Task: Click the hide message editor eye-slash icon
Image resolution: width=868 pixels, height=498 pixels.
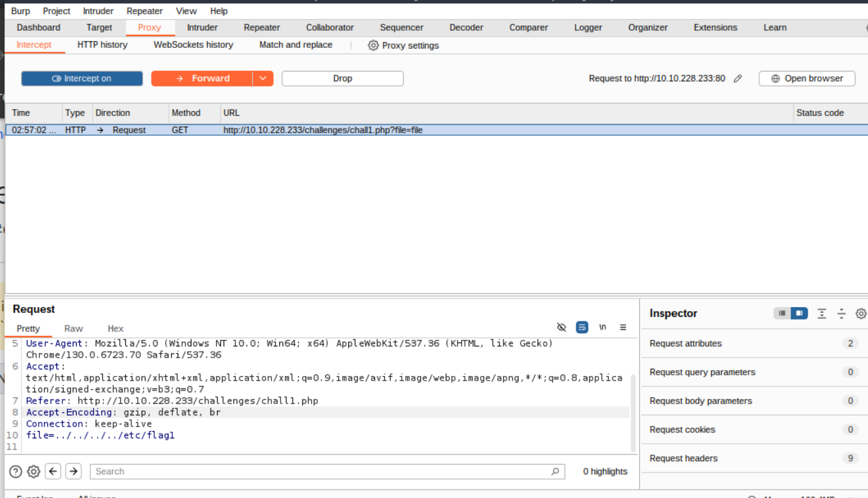Action: pyautogui.click(x=561, y=327)
